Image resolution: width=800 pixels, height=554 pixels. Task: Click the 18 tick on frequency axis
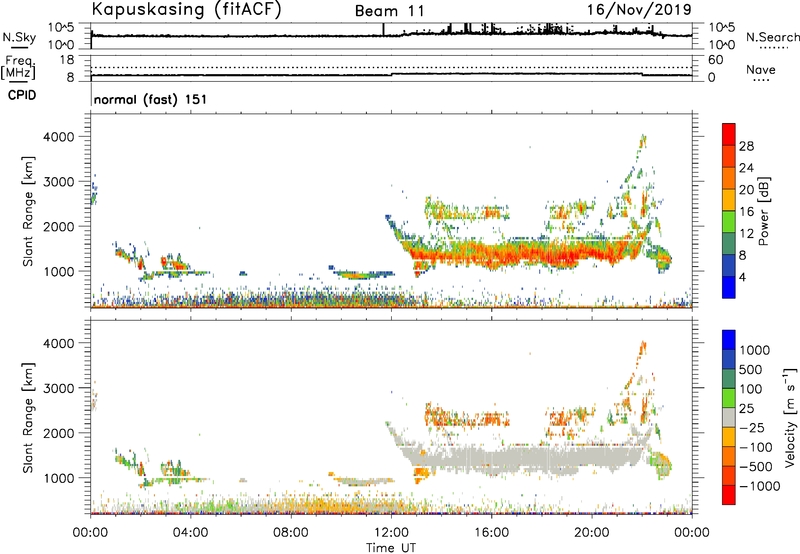pos(67,60)
